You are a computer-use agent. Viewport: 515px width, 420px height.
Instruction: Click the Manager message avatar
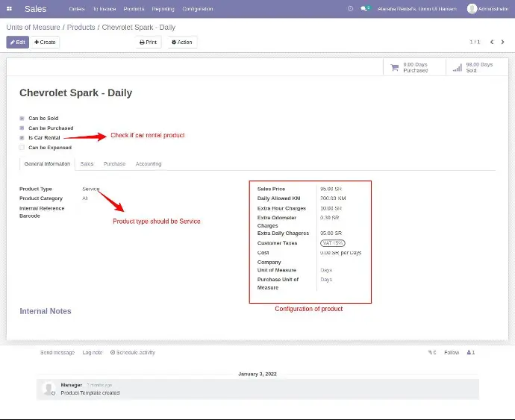pos(49,389)
